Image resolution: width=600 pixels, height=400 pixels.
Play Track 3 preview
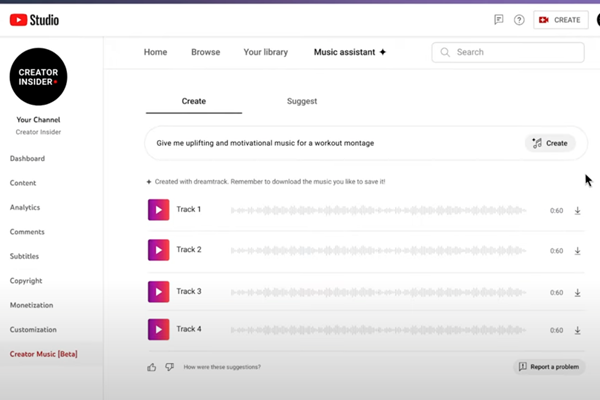coord(159,291)
